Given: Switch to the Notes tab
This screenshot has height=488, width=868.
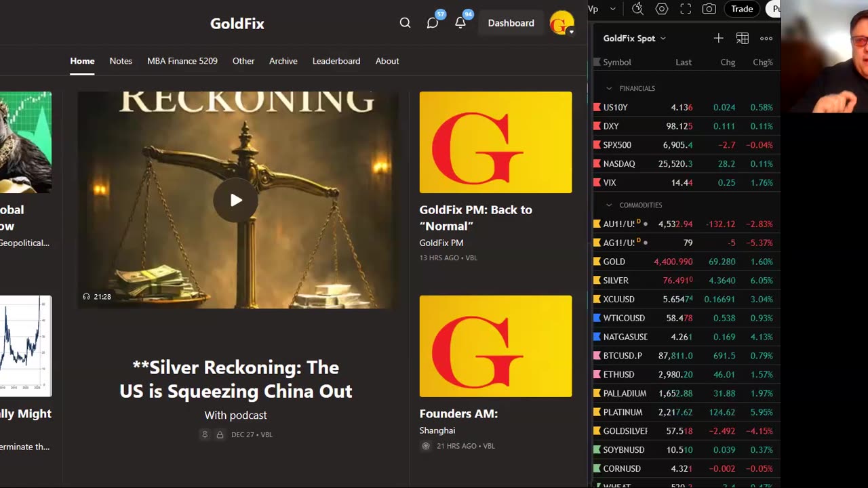Looking at the screenshot, I should [121, 61].
